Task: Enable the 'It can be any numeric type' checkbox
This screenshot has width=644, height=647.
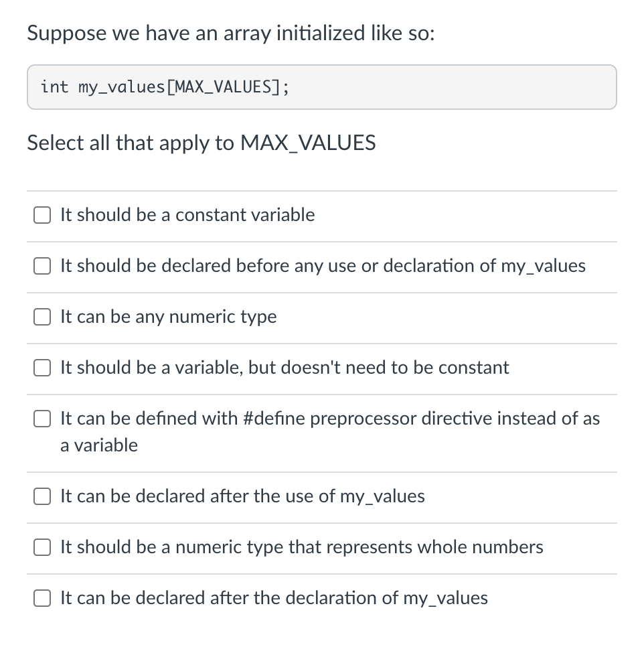Action: (42, 317)
